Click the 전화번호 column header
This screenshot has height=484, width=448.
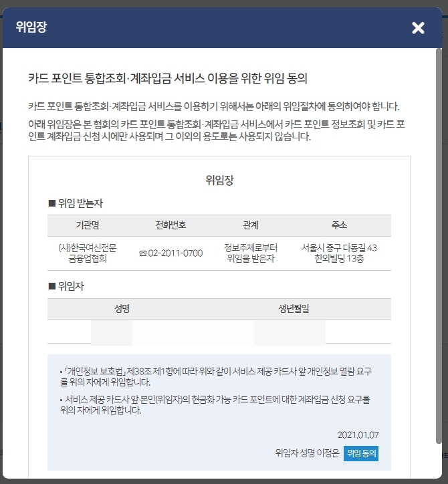pyautogui.click(x=171, y=225)
